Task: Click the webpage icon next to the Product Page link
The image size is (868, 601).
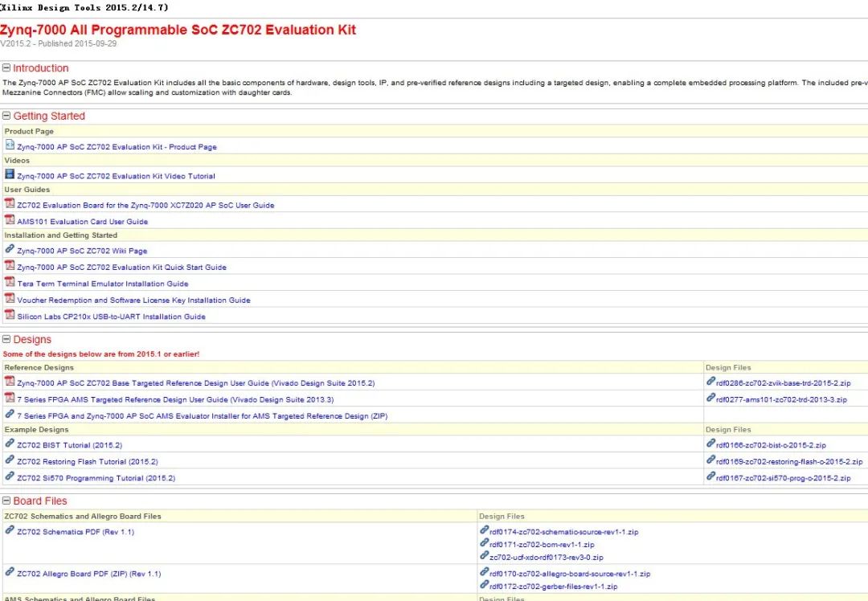Action: [x=10, y=146]
